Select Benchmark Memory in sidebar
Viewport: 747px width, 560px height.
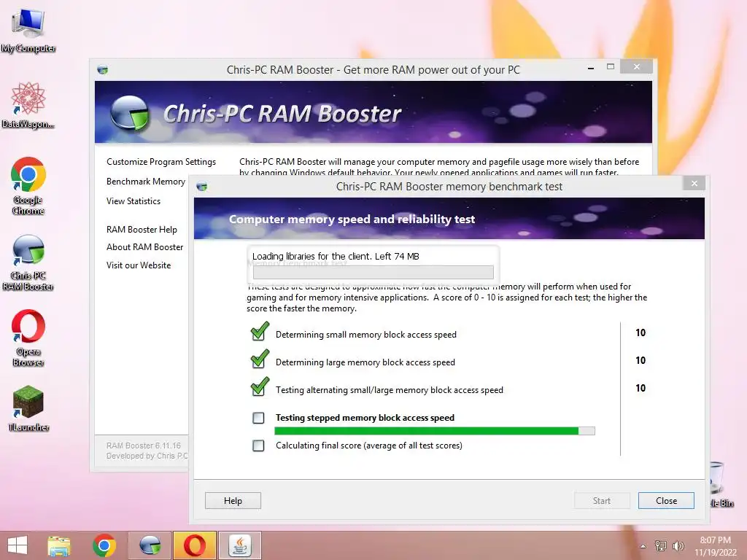pyautogui.click(x=146, y=182)
